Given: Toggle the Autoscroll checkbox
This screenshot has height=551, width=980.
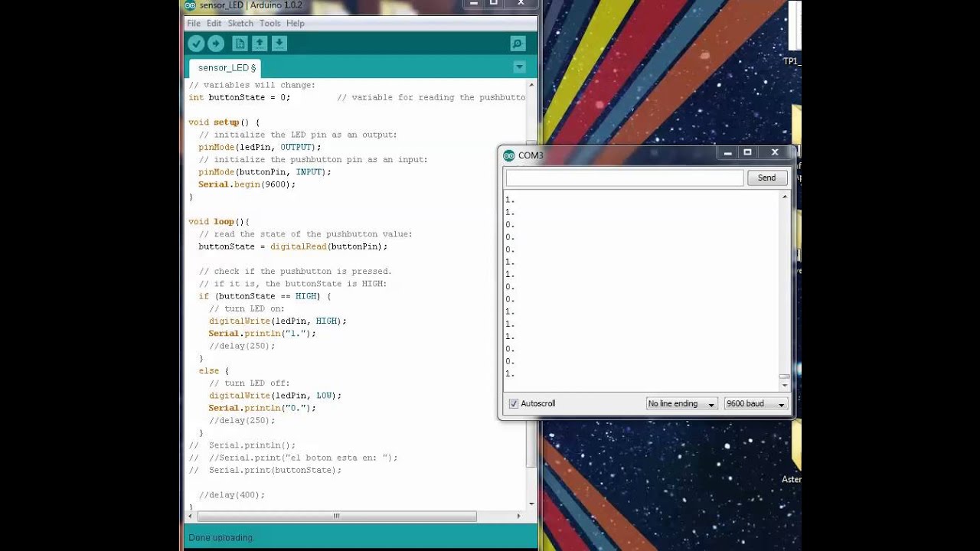Looking at the screenshot, I should click(513, 403).
